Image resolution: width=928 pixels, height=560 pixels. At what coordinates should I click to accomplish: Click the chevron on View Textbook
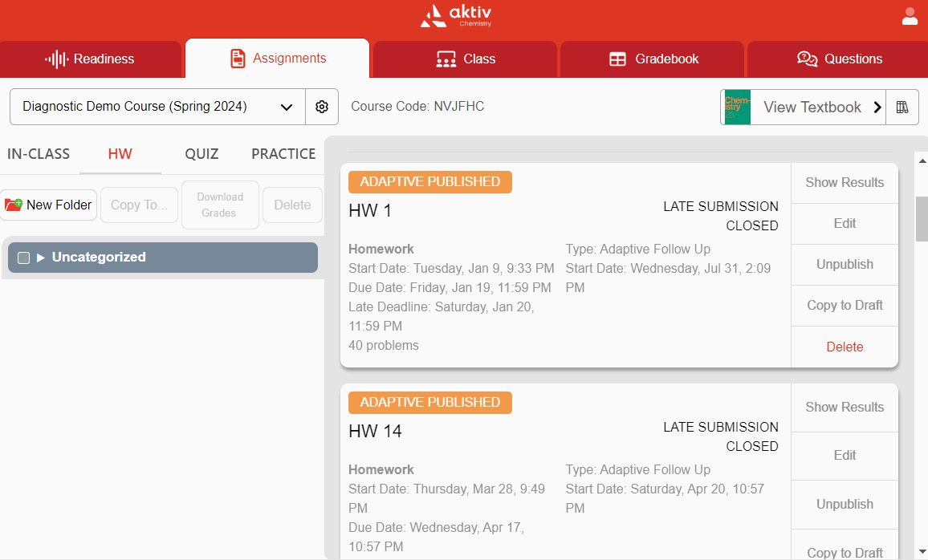877,107
